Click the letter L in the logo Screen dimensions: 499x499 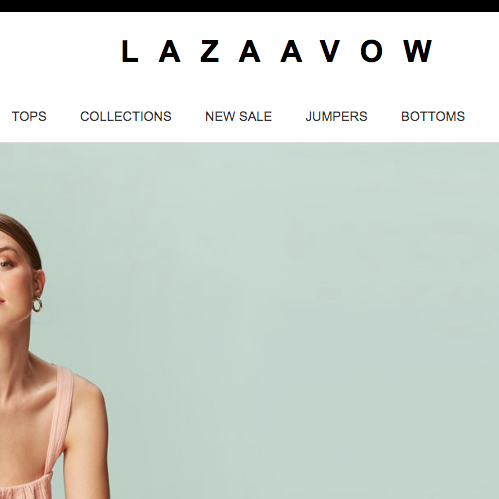[x=130, y=51]
